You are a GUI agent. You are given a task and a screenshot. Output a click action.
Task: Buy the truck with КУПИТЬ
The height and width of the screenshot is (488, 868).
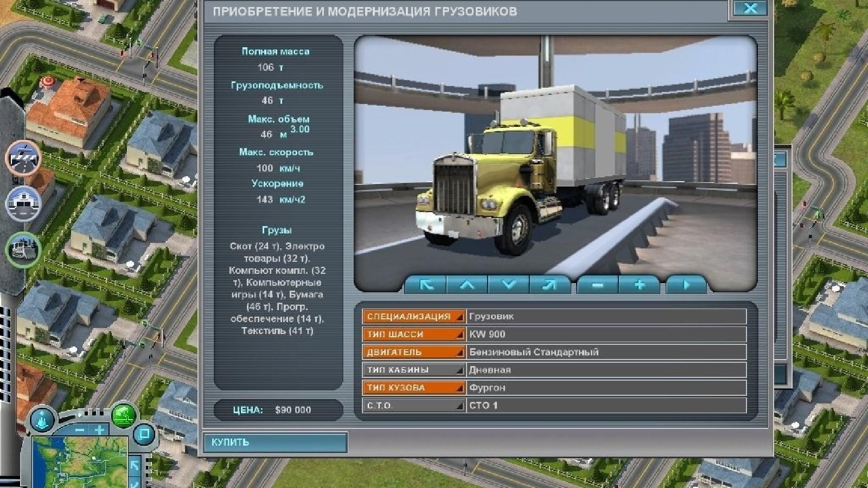(x=275, y=442)
